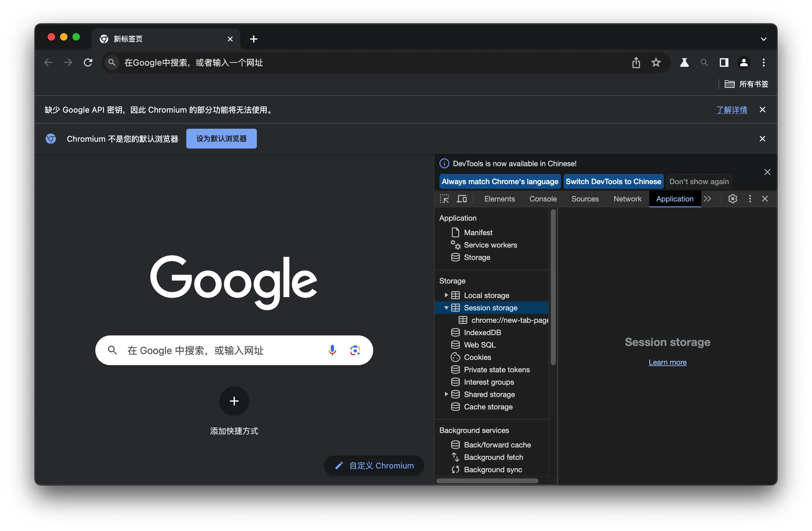Switch to the Console tab
812x531 pixels.
[x=543, y=199]
